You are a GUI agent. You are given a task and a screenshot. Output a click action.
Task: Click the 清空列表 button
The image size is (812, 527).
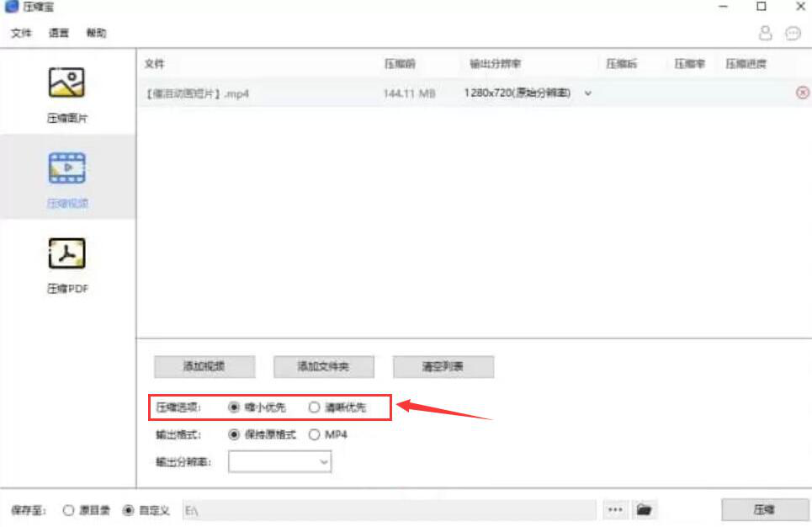coord(443,366)
